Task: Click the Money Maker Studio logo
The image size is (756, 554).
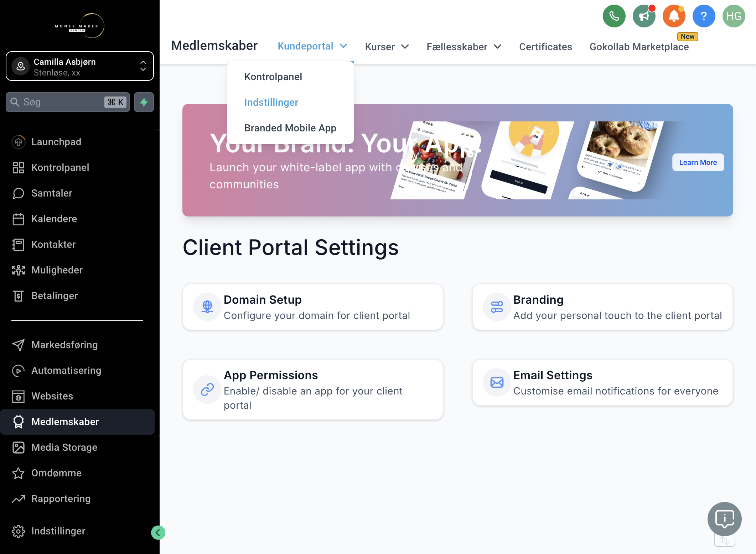Action: tap(80, 26)
